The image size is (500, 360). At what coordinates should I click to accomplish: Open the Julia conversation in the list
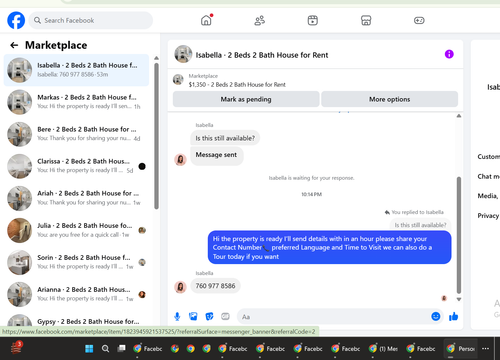(x=76, y=230)
